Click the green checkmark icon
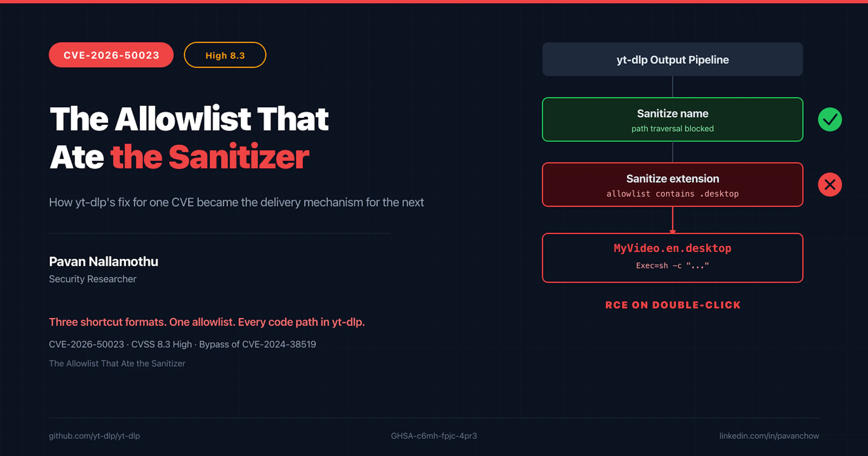This screenshot has width=868, height=456. tap(830, 119)
